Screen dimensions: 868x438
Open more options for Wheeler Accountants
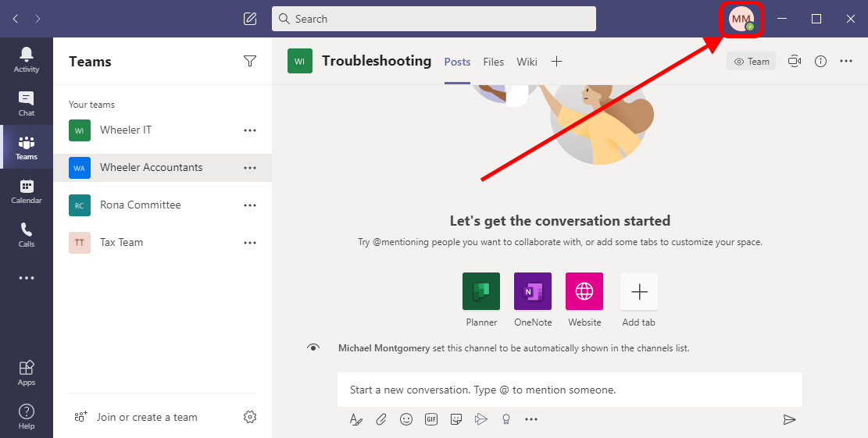coord(250,168)
